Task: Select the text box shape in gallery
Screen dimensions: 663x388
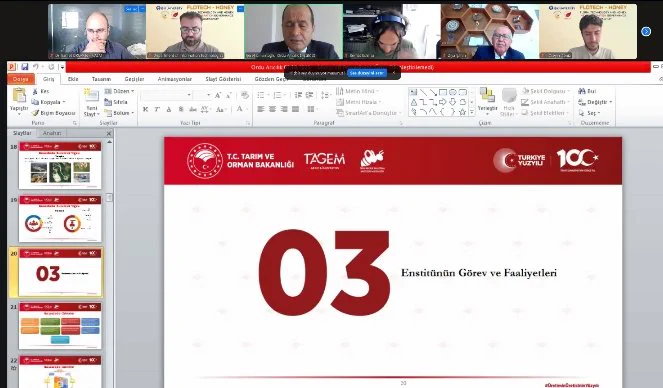Action: (414, 92)
